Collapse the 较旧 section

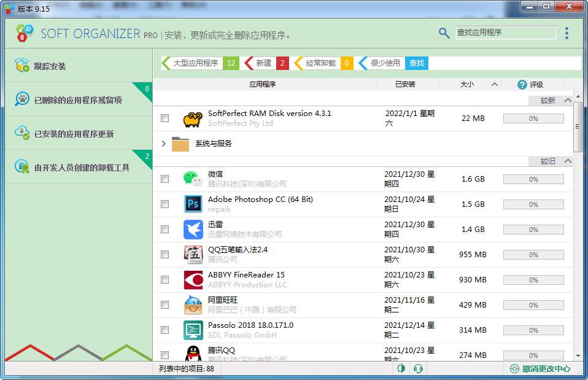pos(568,161)
